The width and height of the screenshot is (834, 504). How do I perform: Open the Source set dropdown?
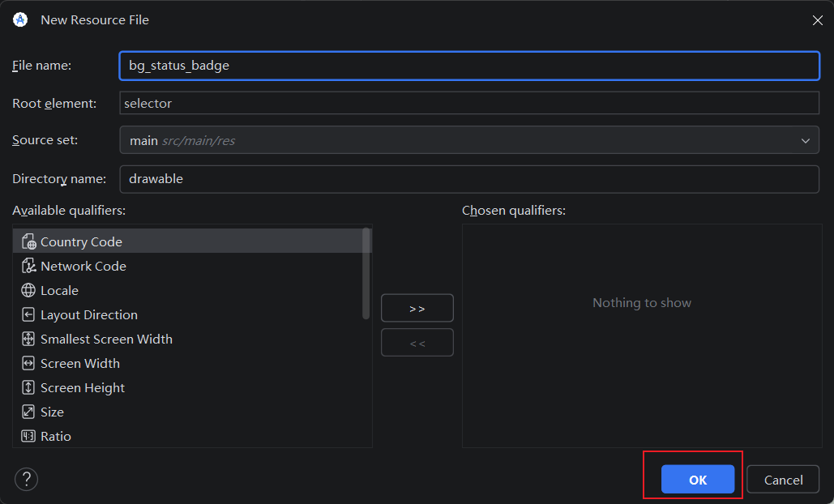coord(469,140)
